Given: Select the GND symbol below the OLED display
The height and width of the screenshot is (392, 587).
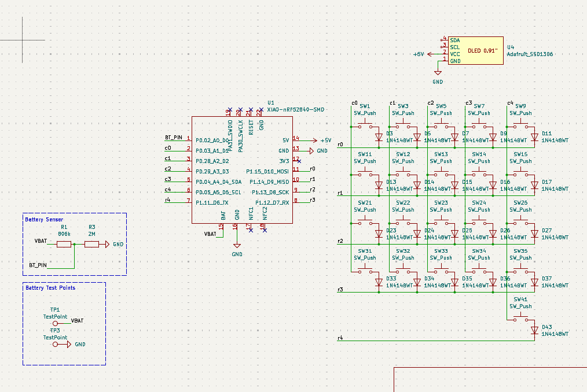Looking at the screenshot, I should pyautogui.click(x=438, y=74).
